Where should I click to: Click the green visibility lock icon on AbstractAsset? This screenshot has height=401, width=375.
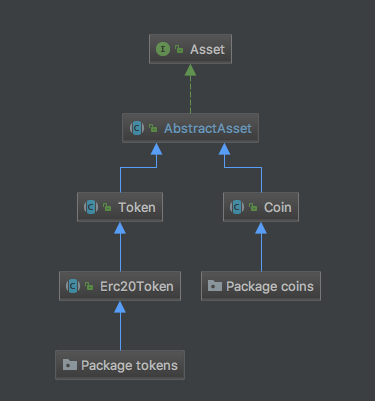153,128
